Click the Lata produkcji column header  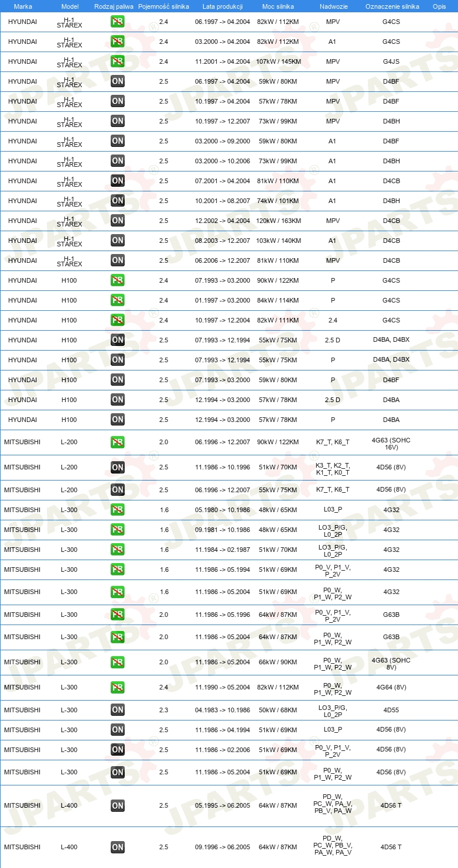pyautogui.click(x=223, y=6)
